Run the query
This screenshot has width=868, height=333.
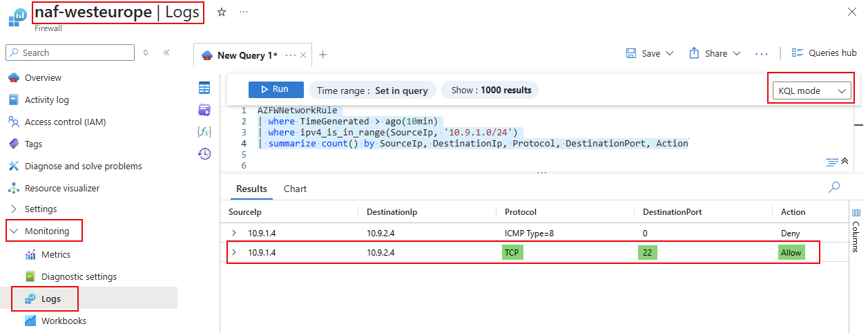click(x=276, y=89)
